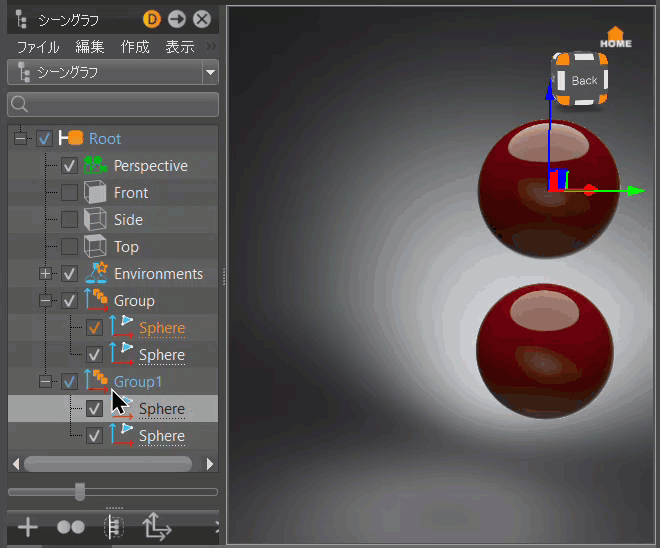660x548 pixels.
Task: Click the Environments star icon
Action: tap(96, 273)
